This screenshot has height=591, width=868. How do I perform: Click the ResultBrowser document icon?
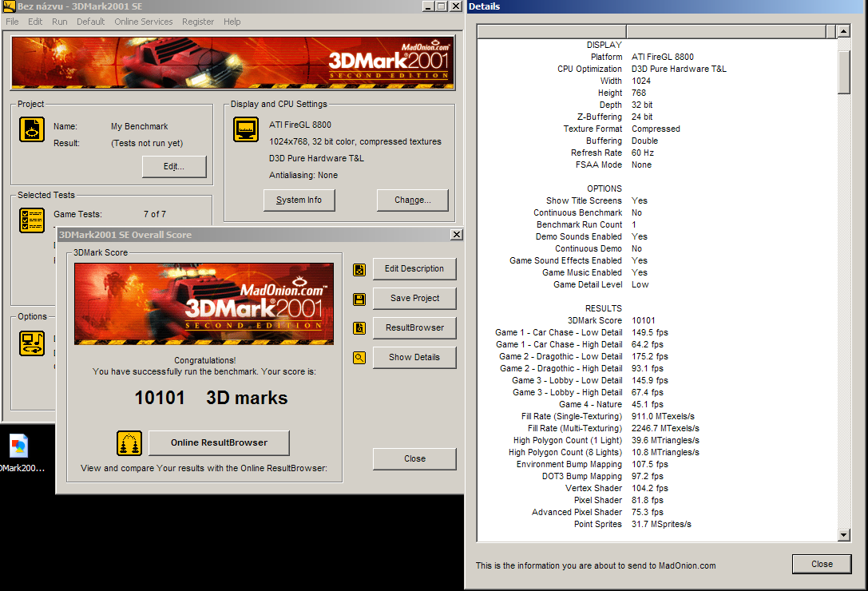tap(359, 328)
